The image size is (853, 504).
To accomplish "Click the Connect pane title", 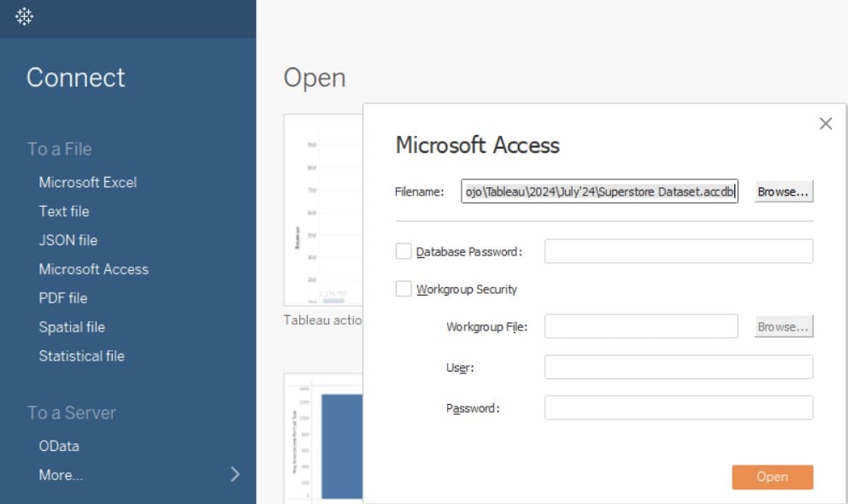I will point(75,77).
